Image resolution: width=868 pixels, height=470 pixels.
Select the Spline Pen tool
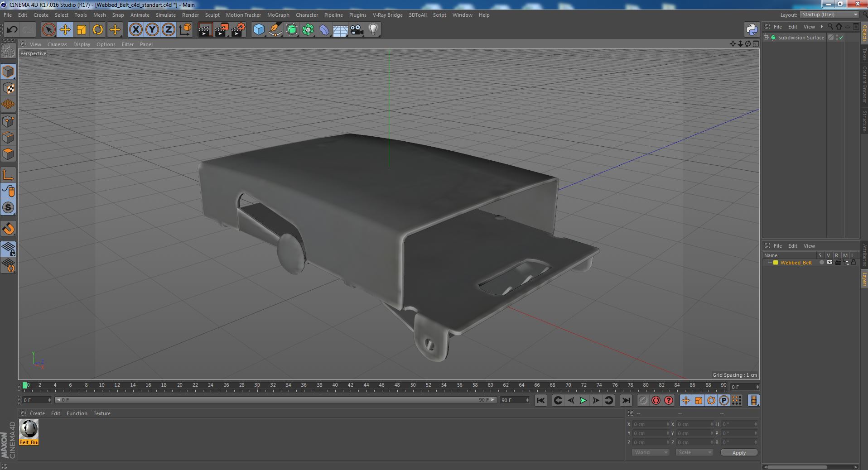tap(275, 30)
